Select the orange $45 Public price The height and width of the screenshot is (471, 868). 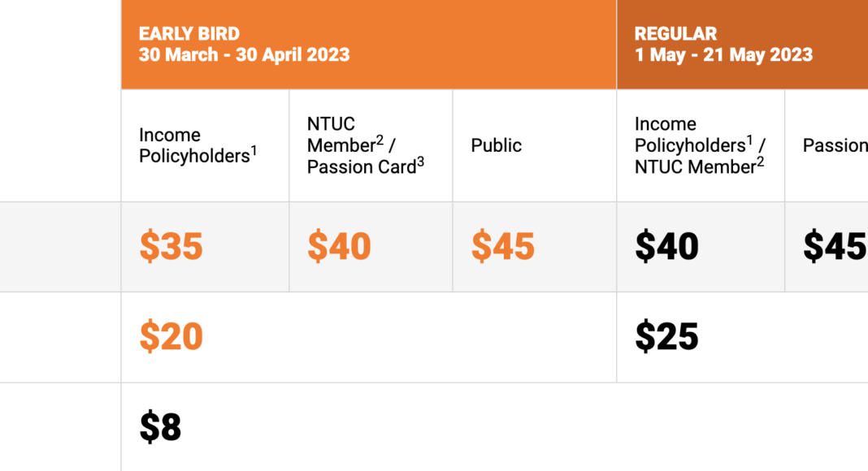click(503, 246)
